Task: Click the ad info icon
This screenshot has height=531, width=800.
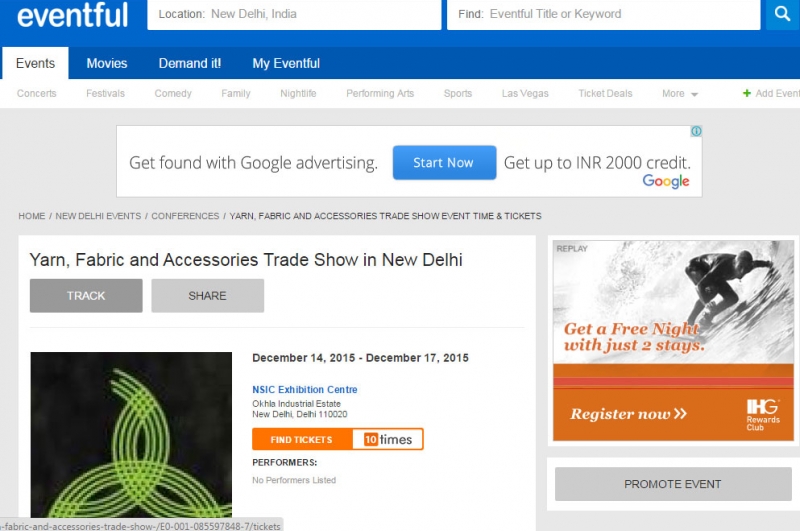Action: click(x=696, y=131)
